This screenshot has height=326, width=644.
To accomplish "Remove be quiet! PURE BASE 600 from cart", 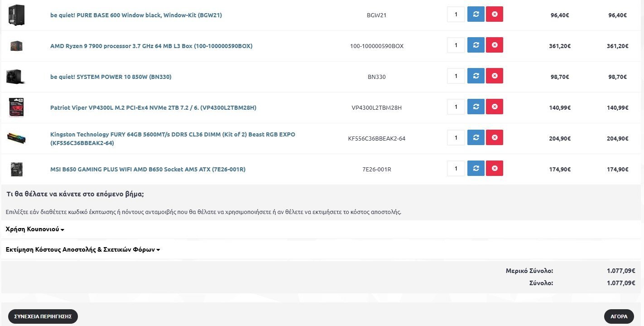I will [x=495, y=14].
